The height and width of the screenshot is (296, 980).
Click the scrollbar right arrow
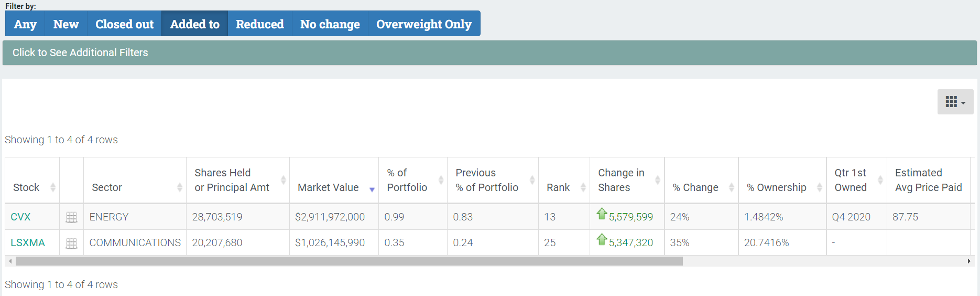968,261
